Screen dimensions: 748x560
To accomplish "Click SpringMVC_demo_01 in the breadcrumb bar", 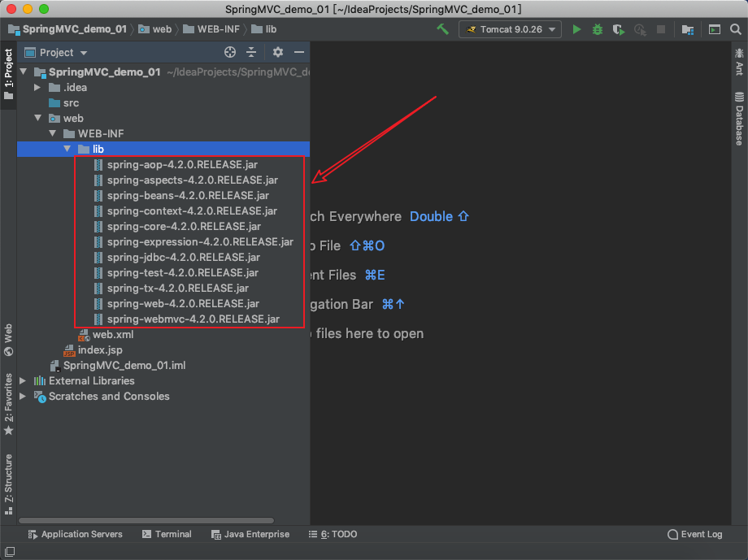I will click(67, 29).
